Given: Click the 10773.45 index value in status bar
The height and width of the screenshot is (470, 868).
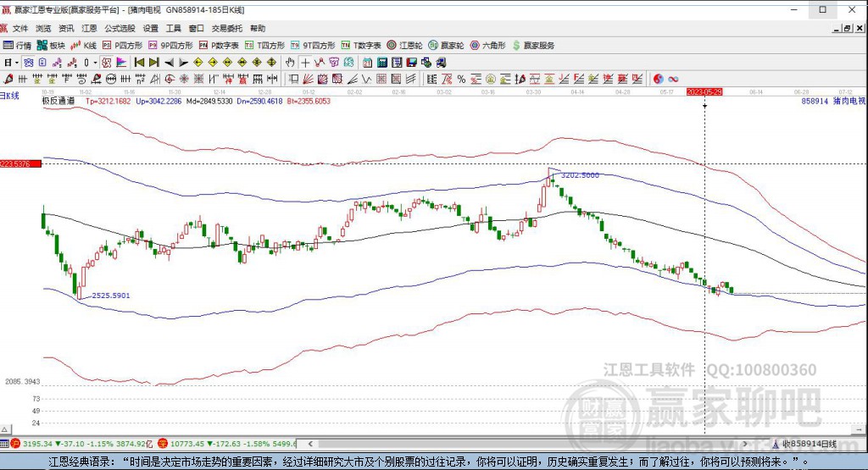Looking at the screenshot, I should (x=186, y=444).
